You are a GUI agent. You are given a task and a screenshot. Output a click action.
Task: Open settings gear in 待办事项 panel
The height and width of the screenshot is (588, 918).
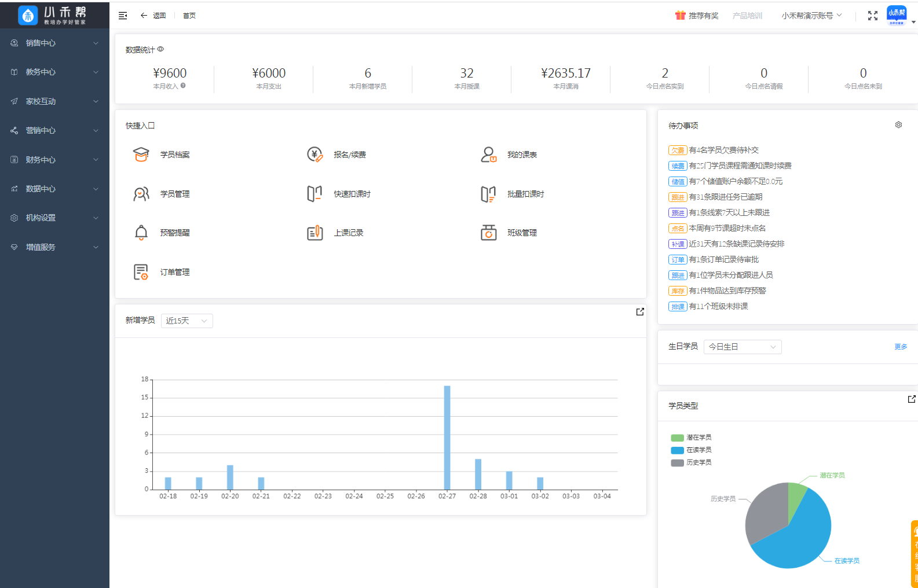click(898, 125)
